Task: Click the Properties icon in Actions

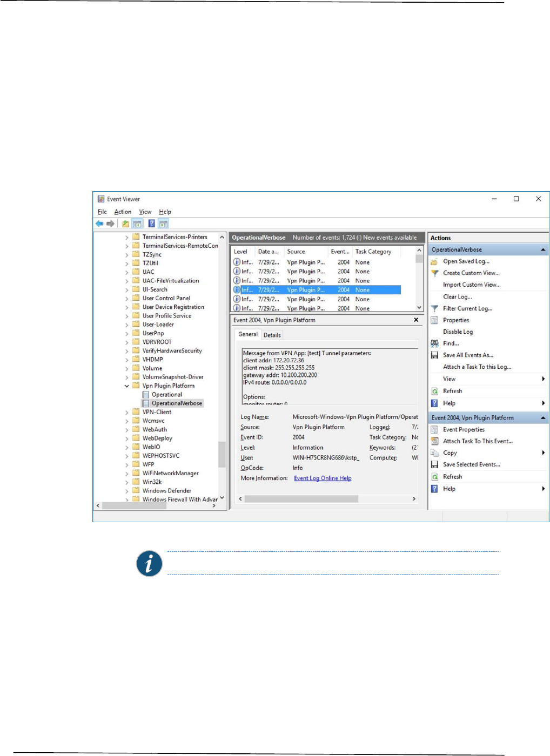Action: (434, 320)
